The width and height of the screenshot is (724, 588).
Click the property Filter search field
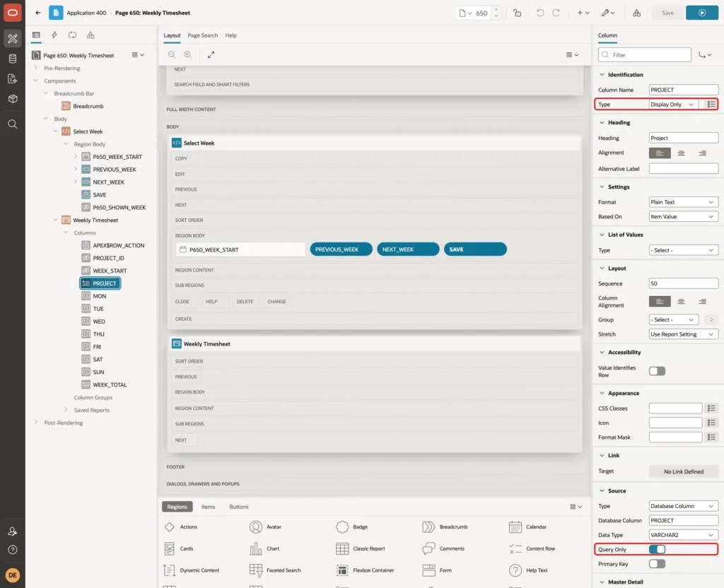pos(645,55)
